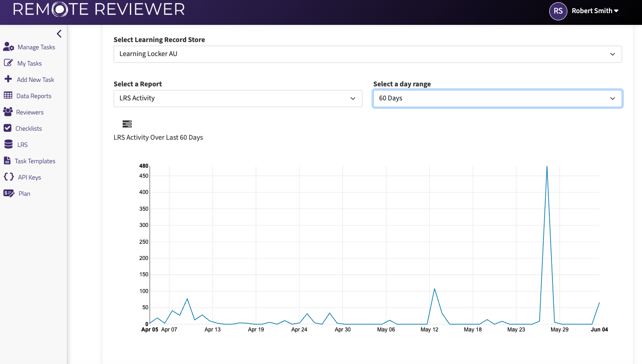Click the REMOTE REVIEWER logo

tap(98, 9)
